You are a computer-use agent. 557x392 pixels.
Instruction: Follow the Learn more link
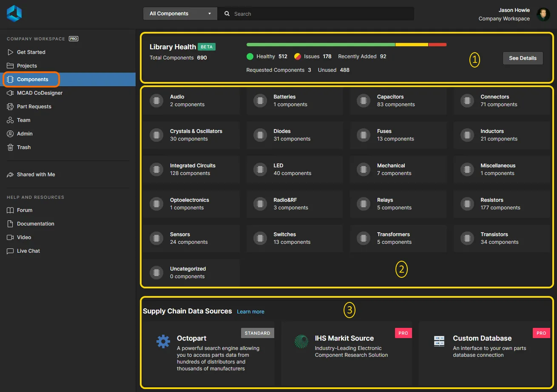click(250, 312)
